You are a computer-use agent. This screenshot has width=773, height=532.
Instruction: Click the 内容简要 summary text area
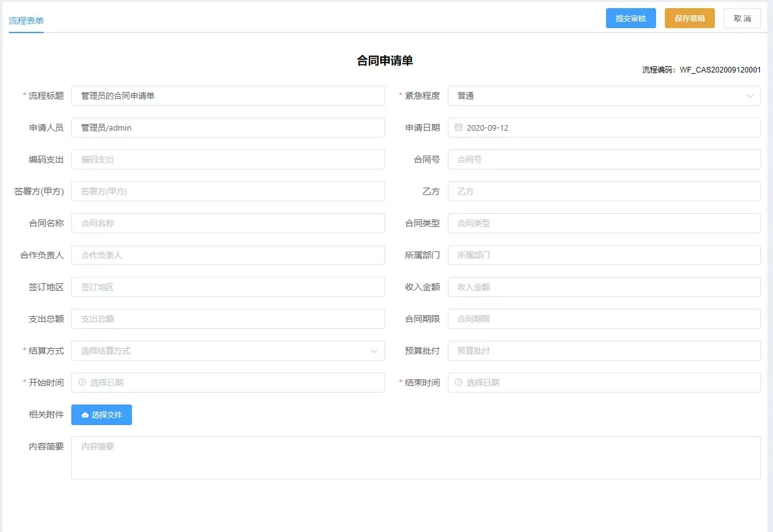(416, 458)
